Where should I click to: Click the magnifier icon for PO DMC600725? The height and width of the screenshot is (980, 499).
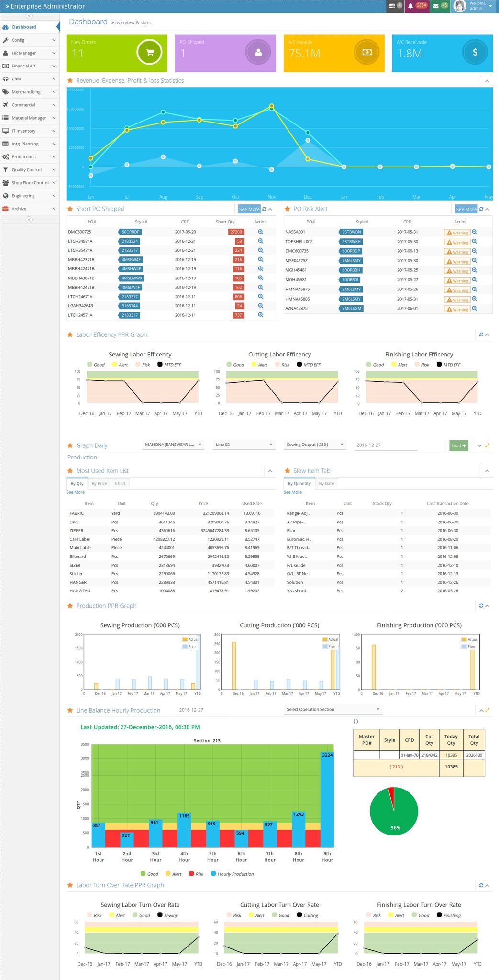click(261, 232)
